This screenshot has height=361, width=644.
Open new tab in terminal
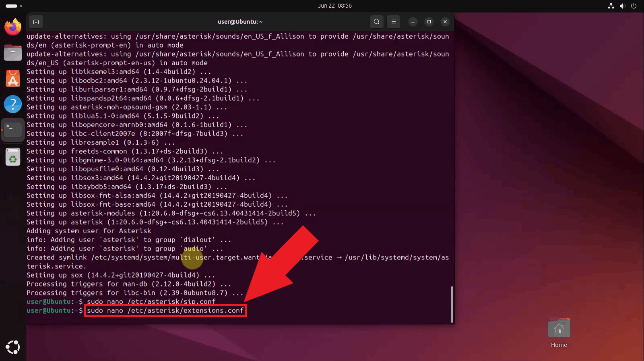(36, 22)
